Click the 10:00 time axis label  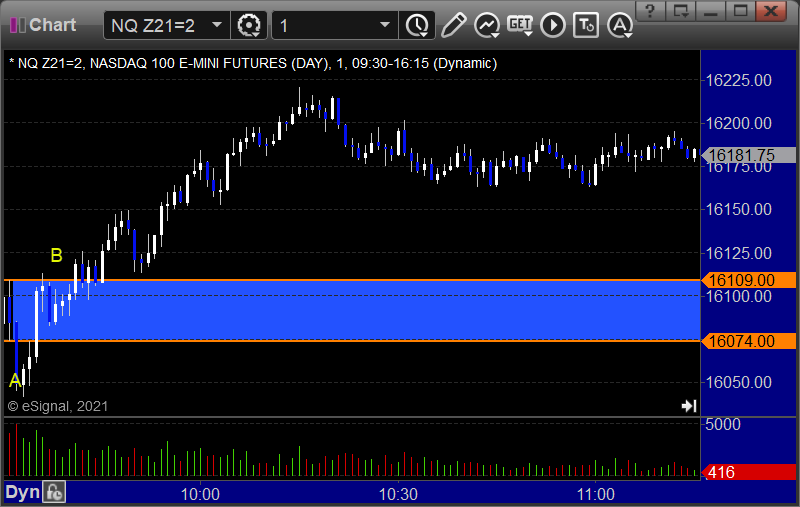200,494
